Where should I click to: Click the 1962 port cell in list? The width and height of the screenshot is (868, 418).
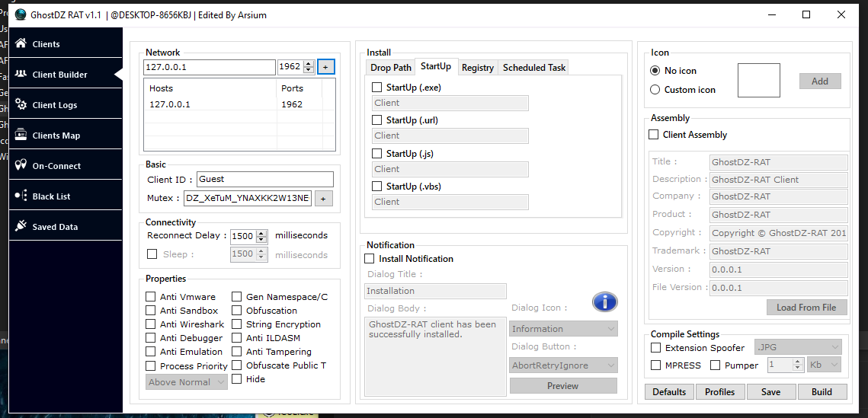pyautogui.click(x=292, y=104)
